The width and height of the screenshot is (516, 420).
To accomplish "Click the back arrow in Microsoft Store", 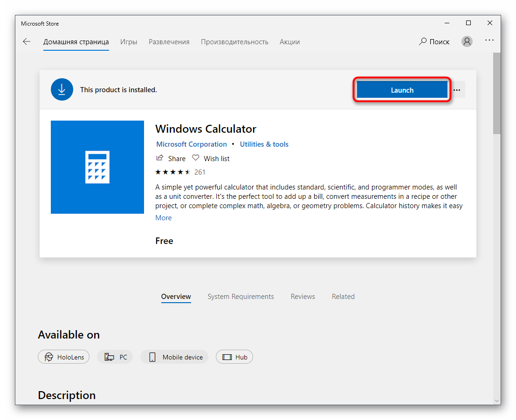I will click(27, 41).
